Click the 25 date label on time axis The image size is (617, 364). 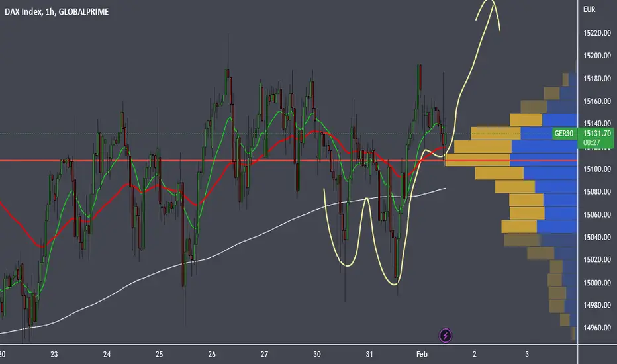coord(159,354)
